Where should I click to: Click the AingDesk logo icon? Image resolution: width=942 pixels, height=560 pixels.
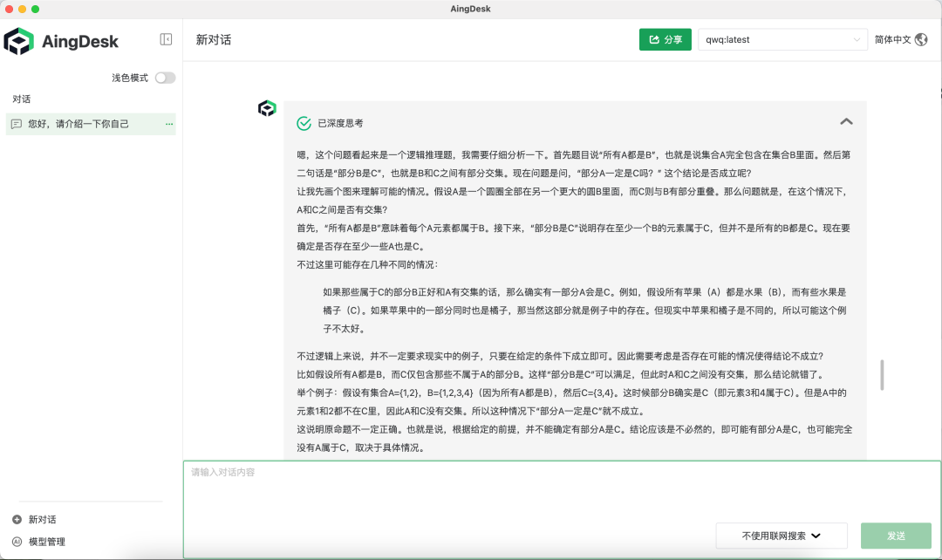[18, 42]
